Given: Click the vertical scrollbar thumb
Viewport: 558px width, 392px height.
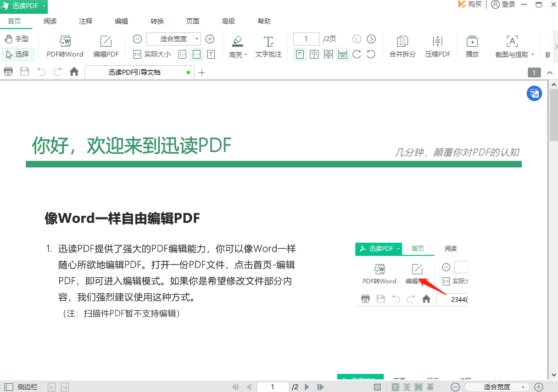Looking at the screenshot, I should [x=554, y=116].
